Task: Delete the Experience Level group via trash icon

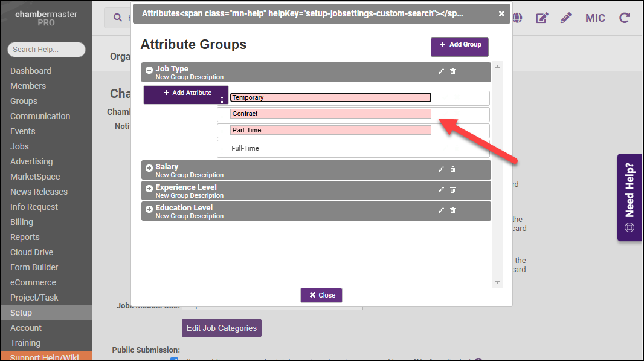Action: point(453,190)
